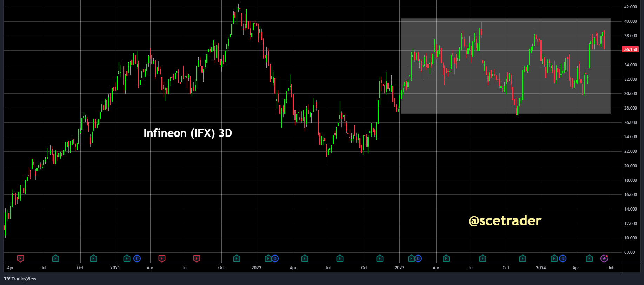Select the earnings marker at October 2020
Screen dimensions: 644x285
(93, 259)
